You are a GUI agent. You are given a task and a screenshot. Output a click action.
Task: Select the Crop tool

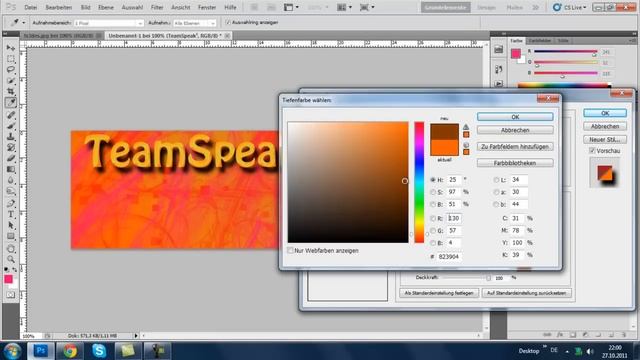click(x=11, y=91)
